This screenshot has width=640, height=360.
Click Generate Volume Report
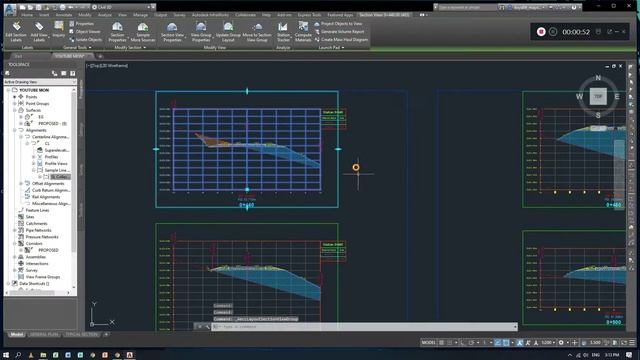click(339, 31)
